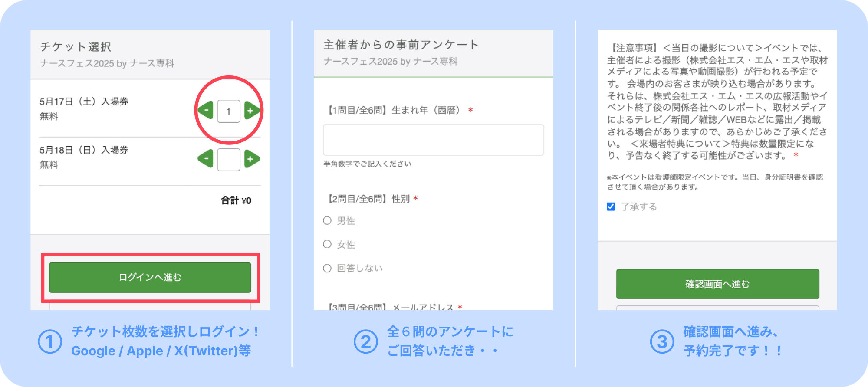Click the green 確認画面へ進む button
868x387 pixels.
click(718, 284)
